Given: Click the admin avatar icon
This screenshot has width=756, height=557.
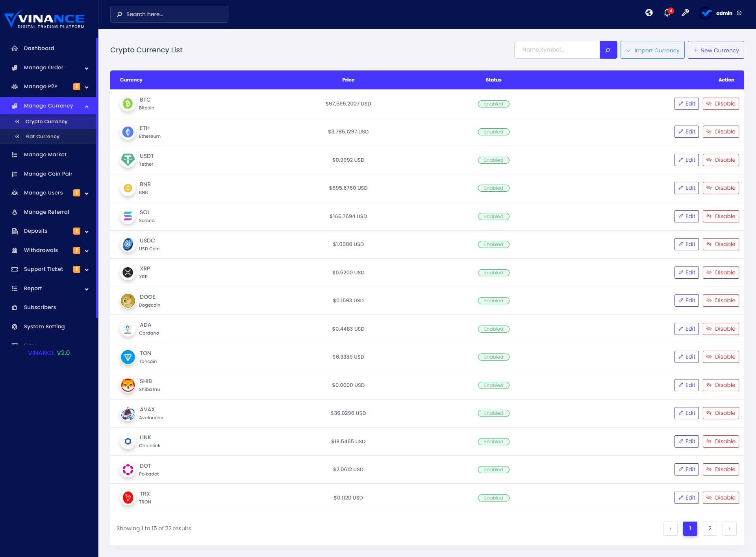Looking at the screenshot, I should tap(706, 13).
